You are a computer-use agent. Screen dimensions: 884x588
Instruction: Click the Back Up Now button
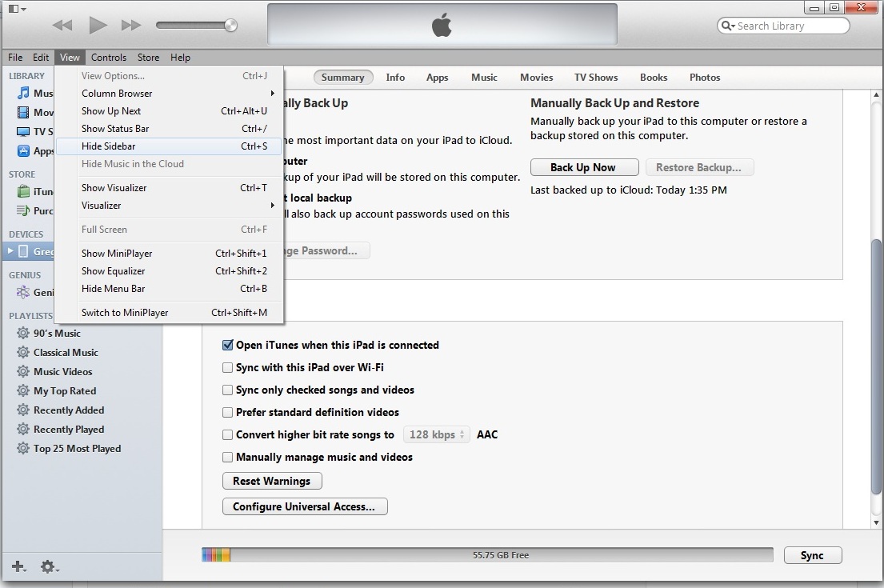point(584,167)
